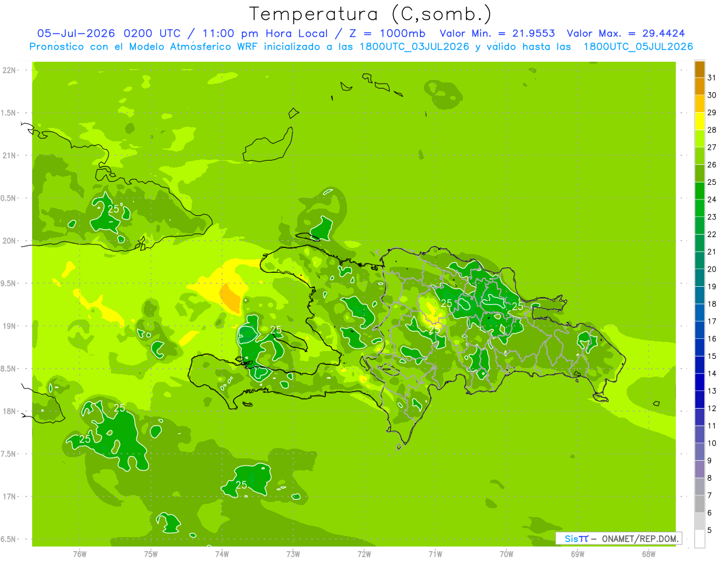Click longitude label "69W"
728x562 pixels.
578,554
